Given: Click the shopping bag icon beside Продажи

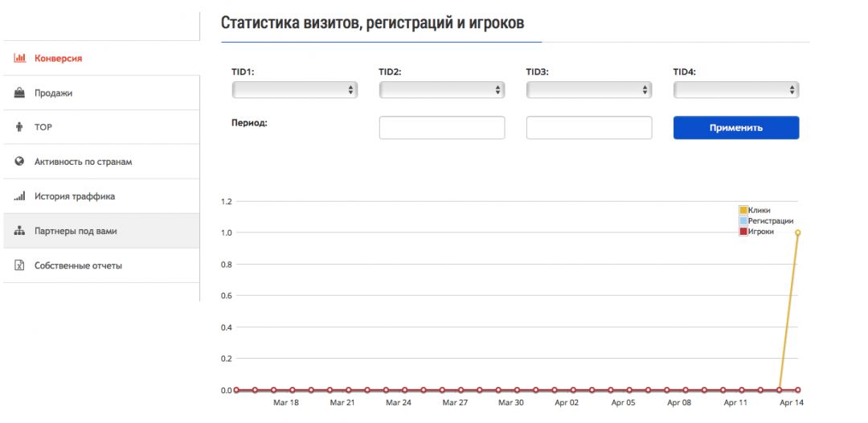Looking at the screenshot, I should point(19,93).
